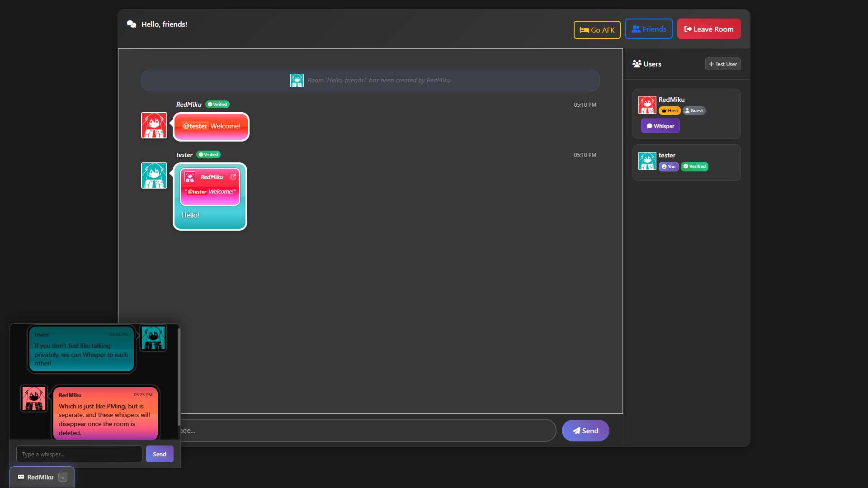Open the quoted message external link icon

[x=233, y=177]
